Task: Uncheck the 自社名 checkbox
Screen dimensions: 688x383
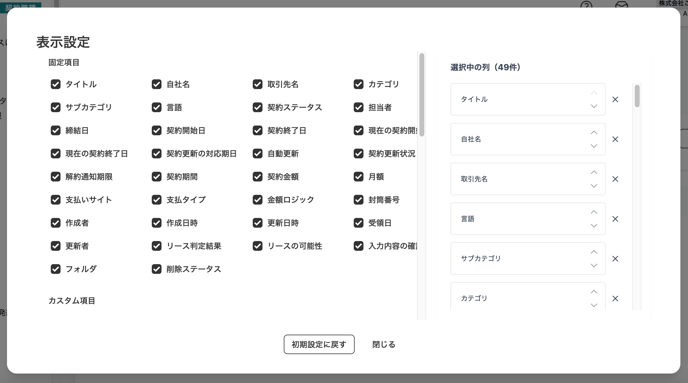Action: pyautogui.click(x=157, y=84)
